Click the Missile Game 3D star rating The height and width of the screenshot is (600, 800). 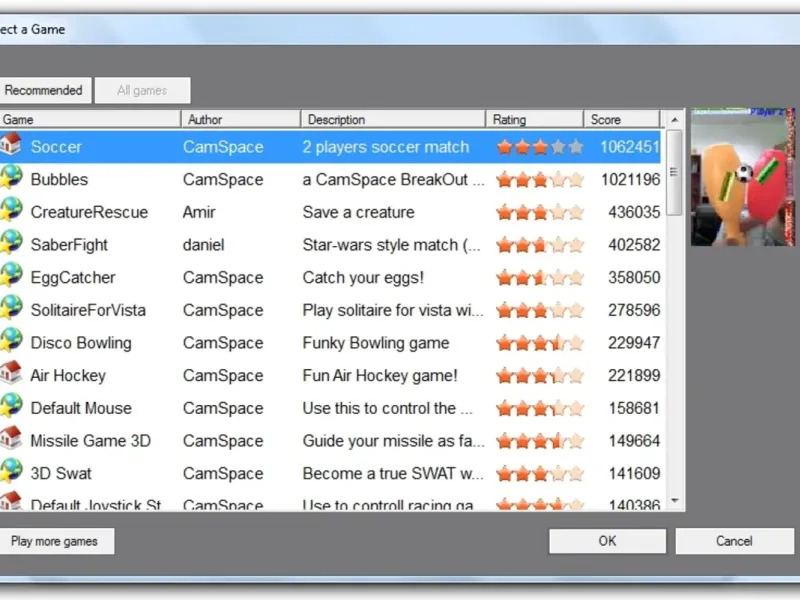pyautogui.click(x=540, y=441)
